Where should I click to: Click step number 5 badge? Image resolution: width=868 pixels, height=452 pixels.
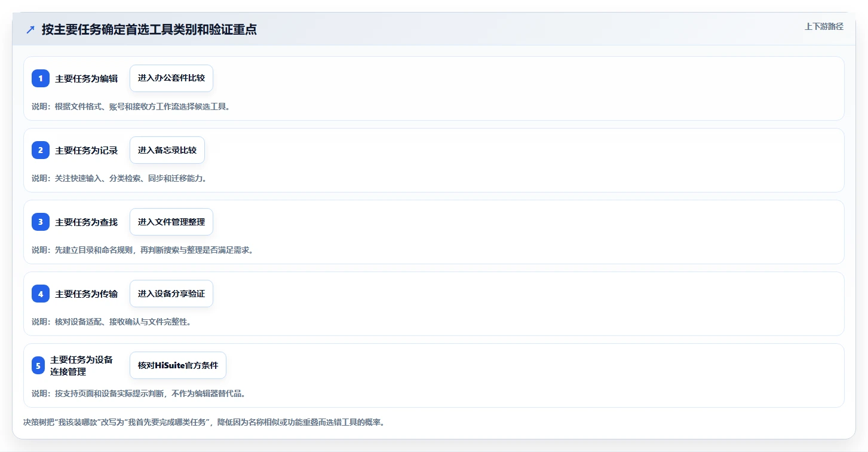[38, 365]
